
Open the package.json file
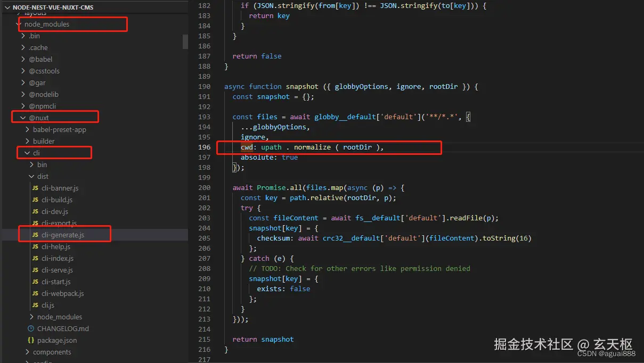point(57,340)
